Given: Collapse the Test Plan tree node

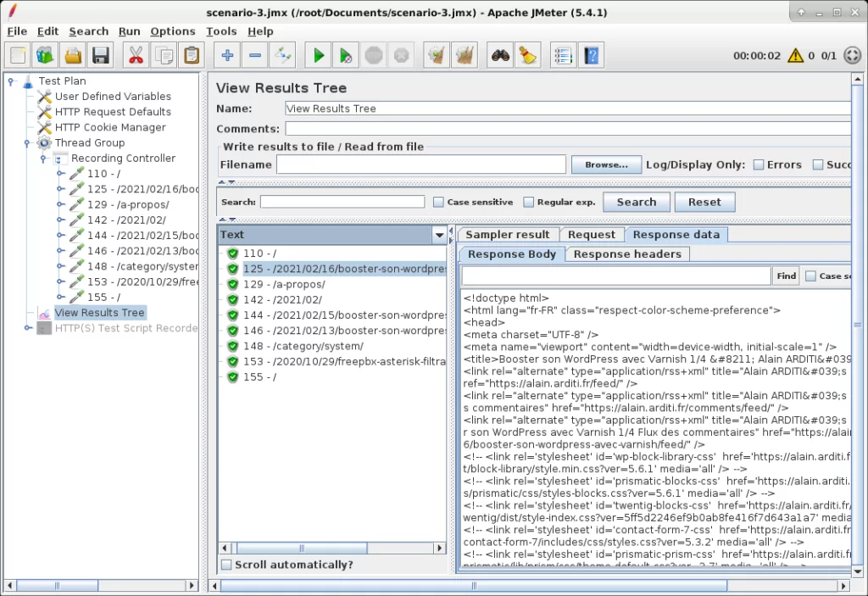Looking at the screenshot, I should 10,81.
